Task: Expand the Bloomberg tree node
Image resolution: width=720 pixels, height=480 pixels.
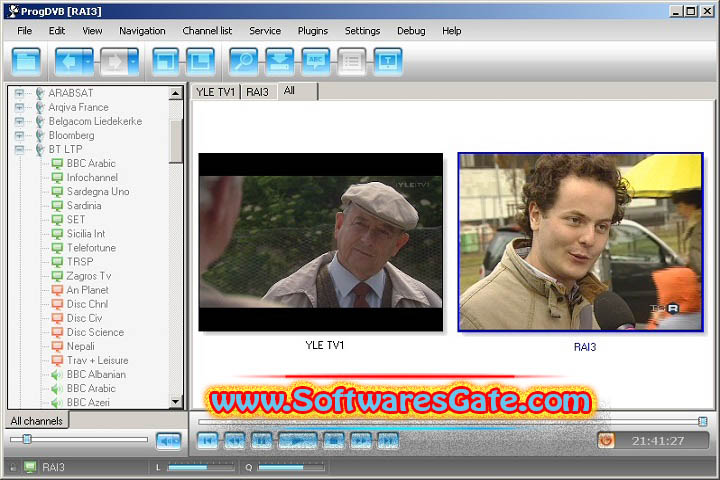Action: pos(19,136)
